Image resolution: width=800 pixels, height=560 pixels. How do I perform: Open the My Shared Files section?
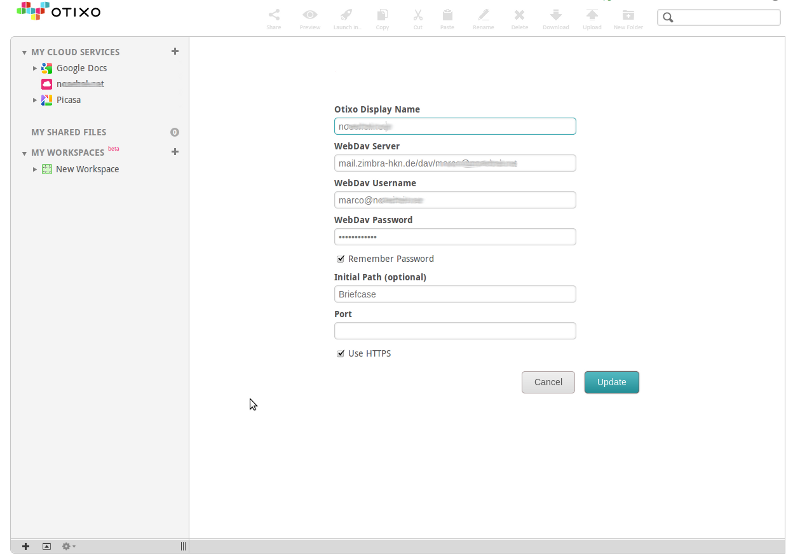(x=68, y=132)
